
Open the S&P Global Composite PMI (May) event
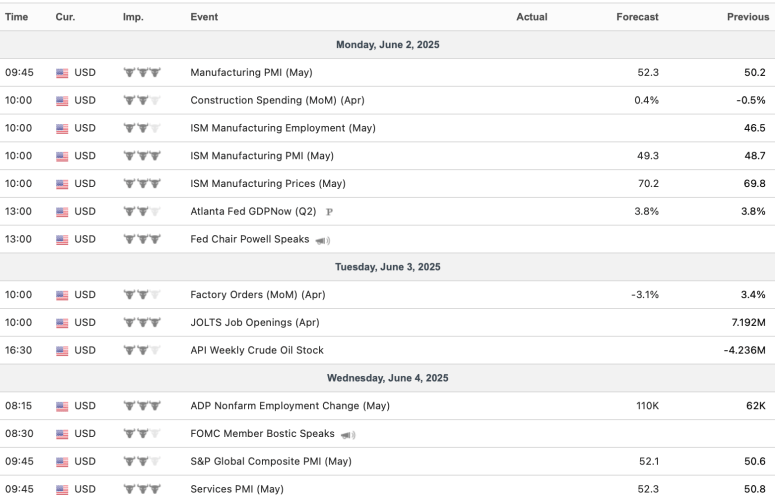tap(271, 461)
